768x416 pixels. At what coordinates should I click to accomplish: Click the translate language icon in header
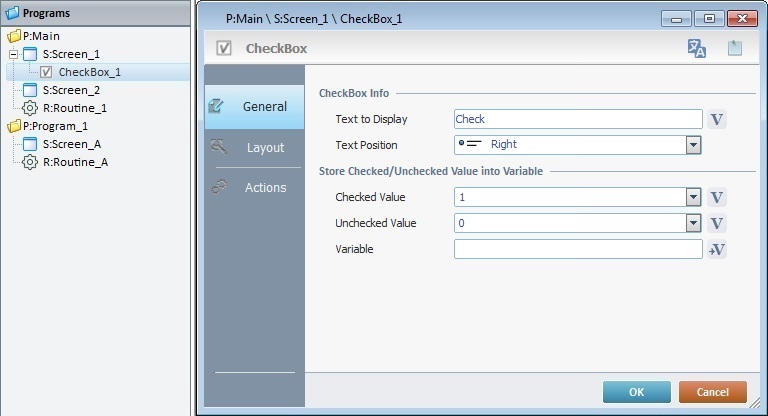tap(697, 49)
